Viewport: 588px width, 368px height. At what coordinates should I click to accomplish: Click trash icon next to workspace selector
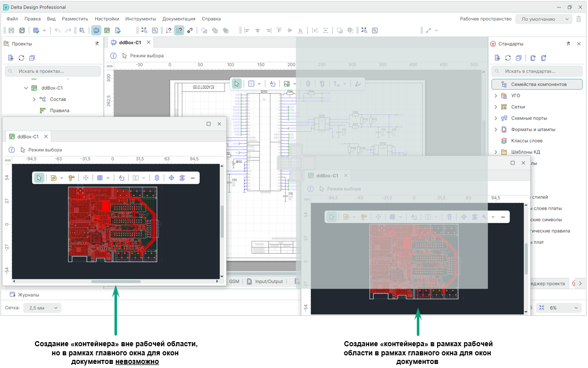(x=579, y=19)
